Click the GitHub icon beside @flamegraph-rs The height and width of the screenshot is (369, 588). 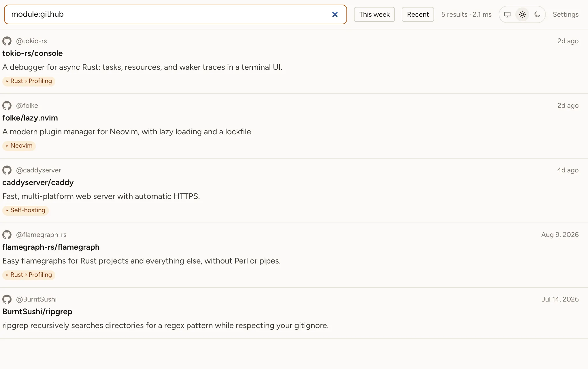pyautogui.click(x=7, y=235)
